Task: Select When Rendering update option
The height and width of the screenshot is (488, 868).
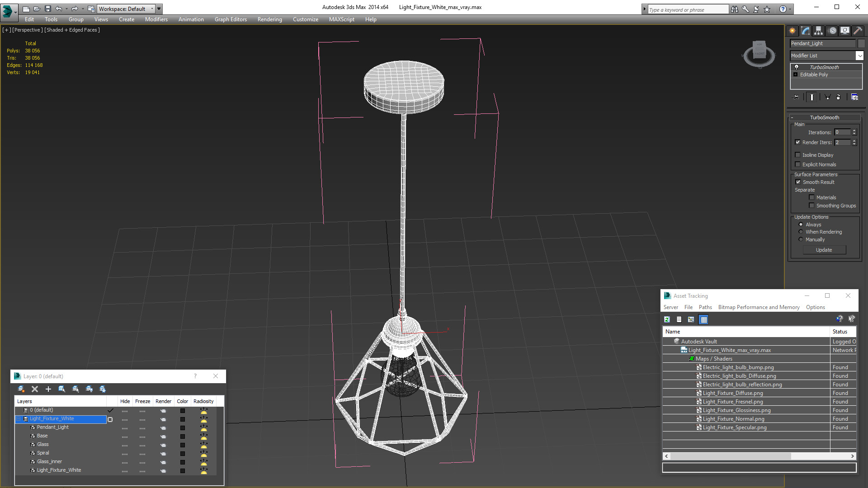Action: [801, 231]
